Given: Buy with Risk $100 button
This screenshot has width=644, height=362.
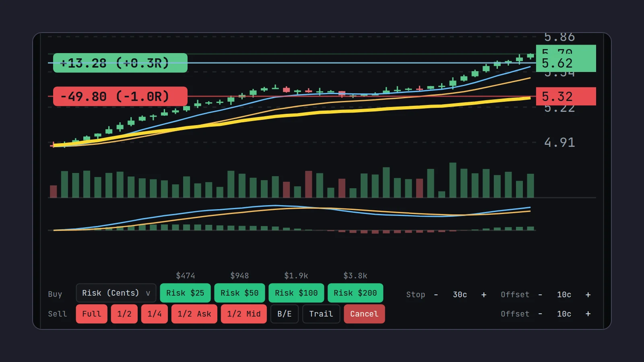Looking at the screenshot, I should (x=296, y=293).
